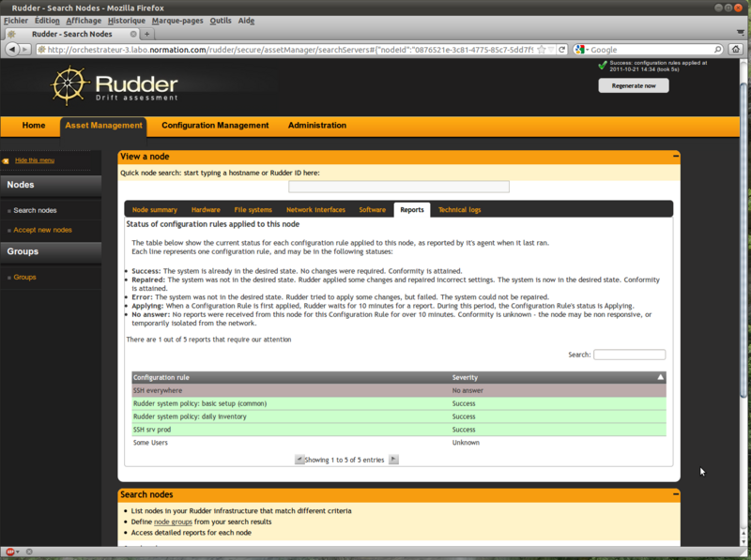
Task: Open the Firefox home page icon
Action: (736, 50)
